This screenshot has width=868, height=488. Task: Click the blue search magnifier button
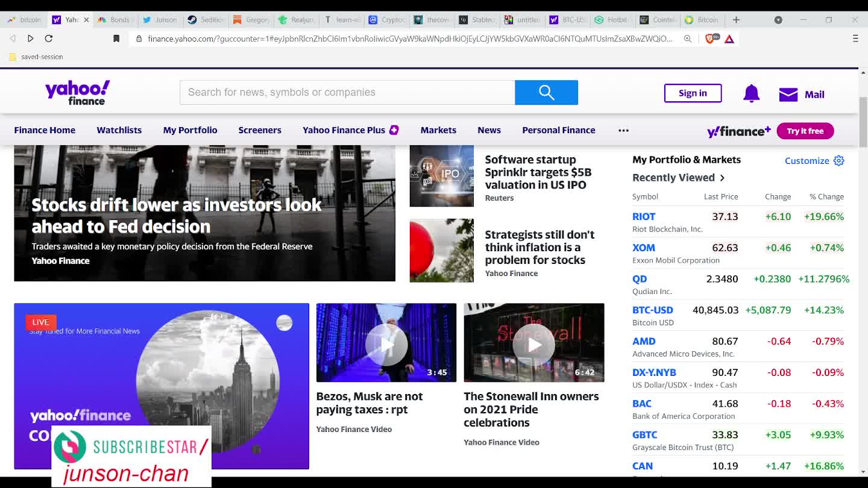546,92
